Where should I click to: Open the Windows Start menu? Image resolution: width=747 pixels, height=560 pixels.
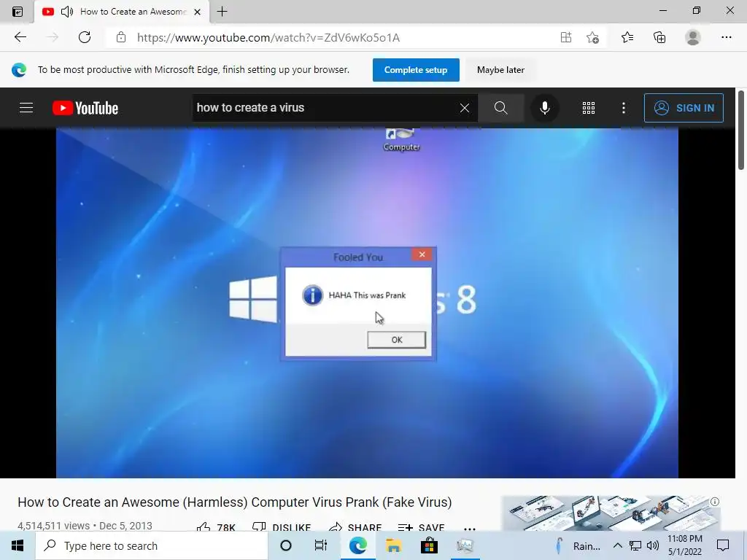18,545
